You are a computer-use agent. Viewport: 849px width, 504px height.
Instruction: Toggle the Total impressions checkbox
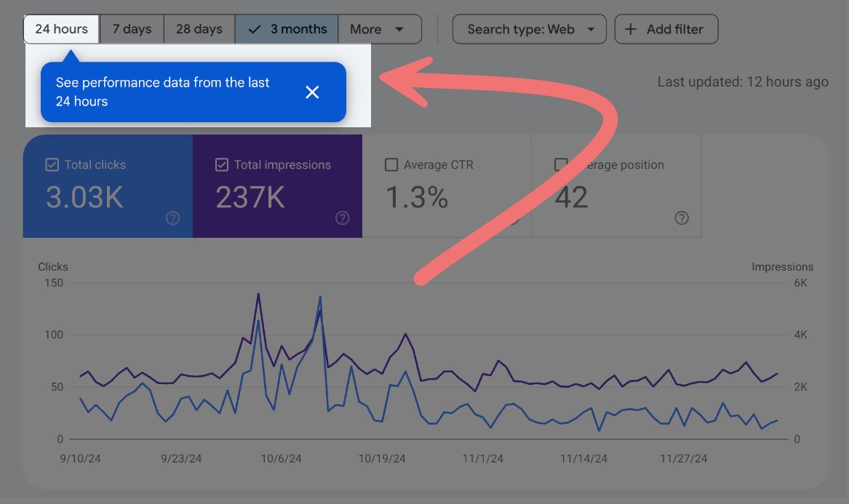click(221, 164)
